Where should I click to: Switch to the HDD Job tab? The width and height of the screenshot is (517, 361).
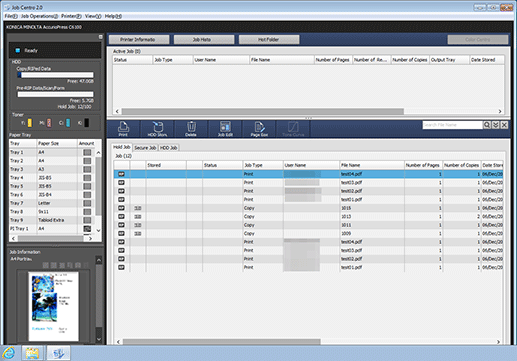click(x=169, y=148)
